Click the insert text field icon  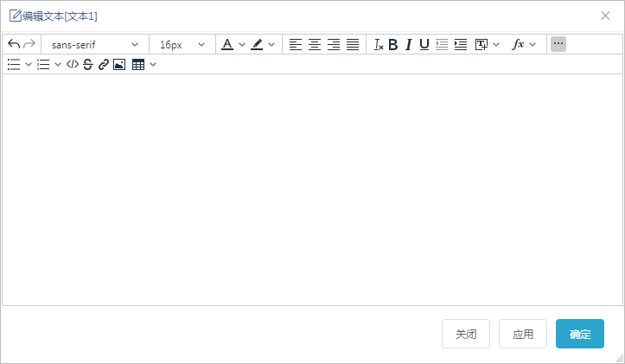tap(482, 44)
